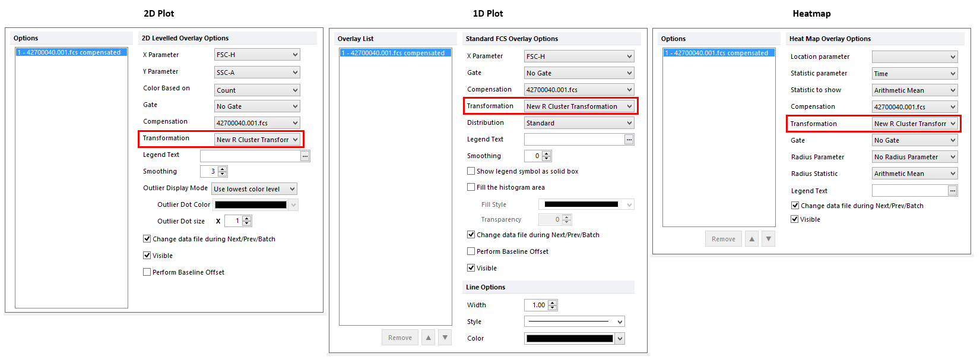Move overlay down in Heatmap options list
Image resolution: width=980 pixels, height=359 pixels.
768,239
